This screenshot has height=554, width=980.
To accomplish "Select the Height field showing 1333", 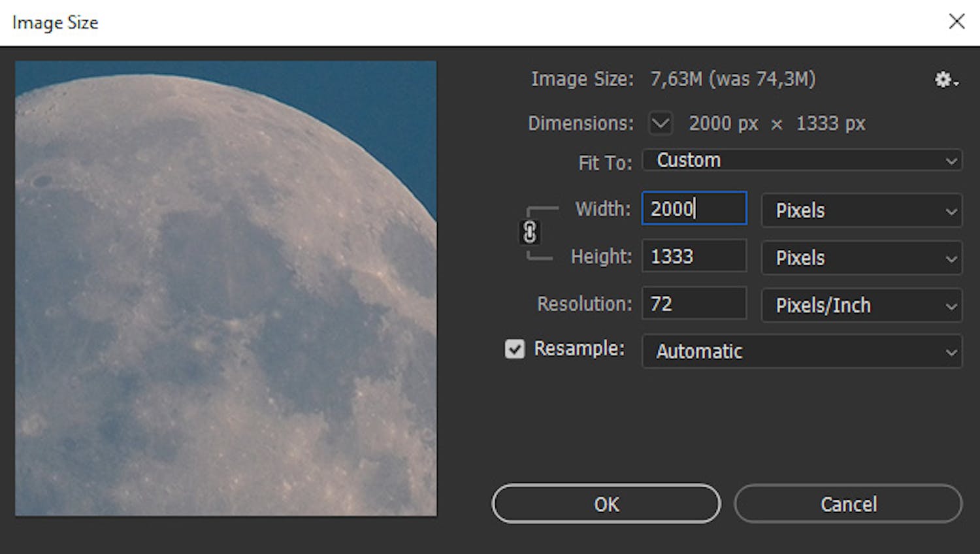I will (693, 255).
